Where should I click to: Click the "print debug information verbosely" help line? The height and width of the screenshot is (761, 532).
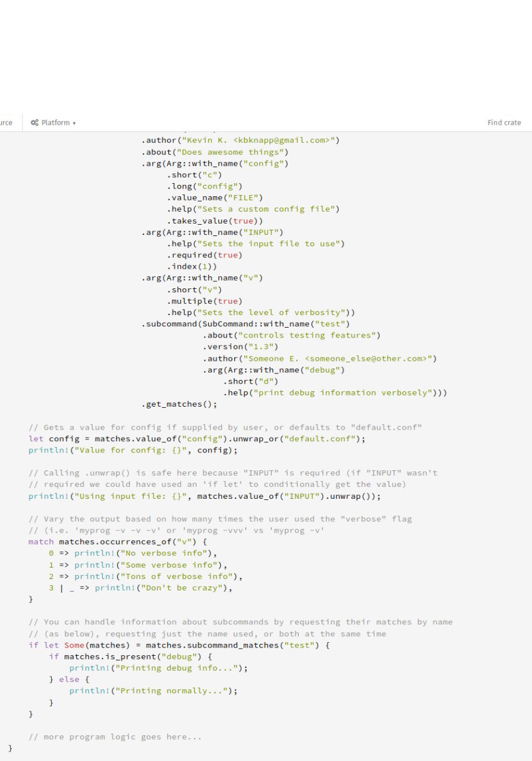click(335, 392)
